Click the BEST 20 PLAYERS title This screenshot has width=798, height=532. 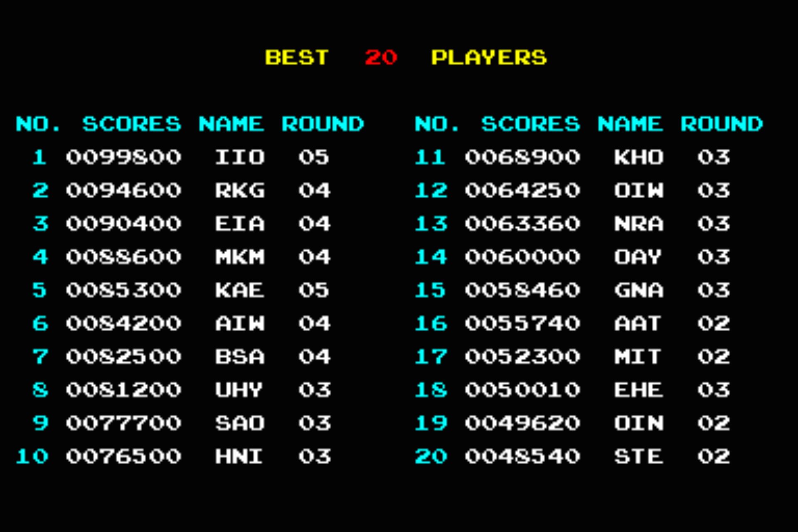tap(406, 57)
